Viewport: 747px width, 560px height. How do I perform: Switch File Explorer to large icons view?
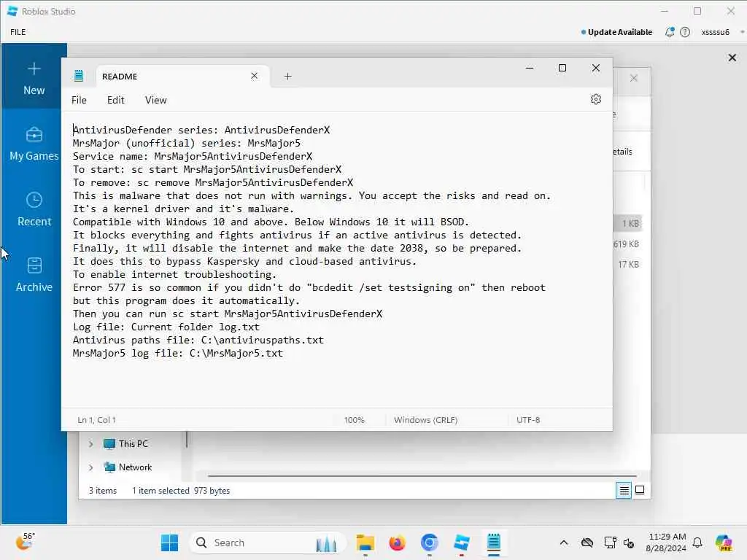click(x=640, y=490)
